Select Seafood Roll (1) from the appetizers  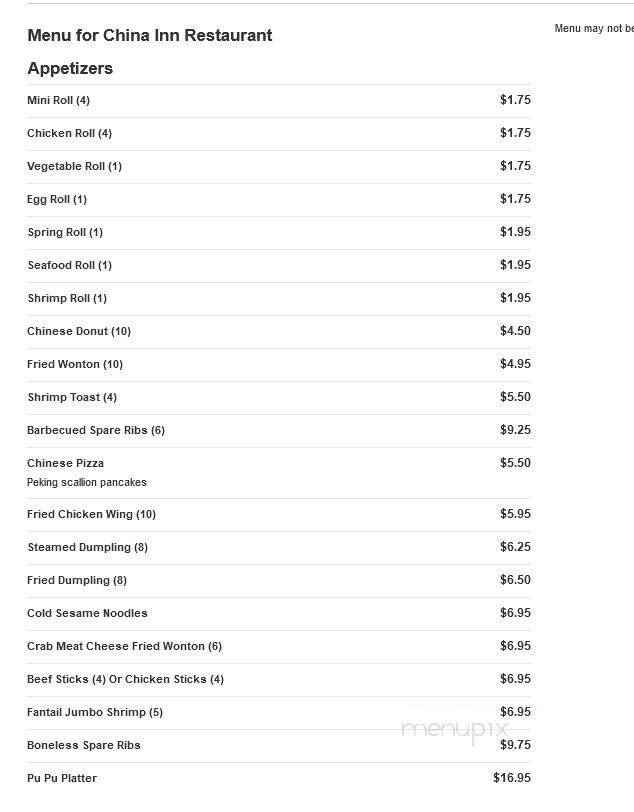(69, 265)
